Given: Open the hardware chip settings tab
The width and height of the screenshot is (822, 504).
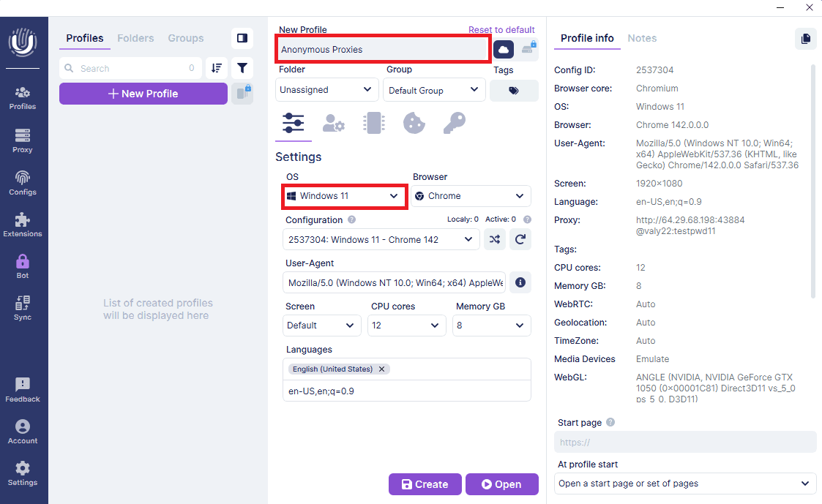Looking at the screenshot, I should [374, 123].
